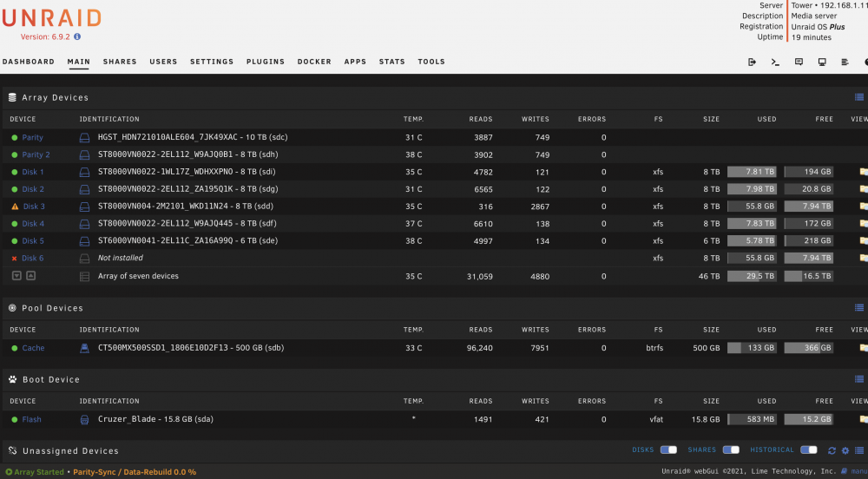Click the monitor info icon in header

[822, 62]
